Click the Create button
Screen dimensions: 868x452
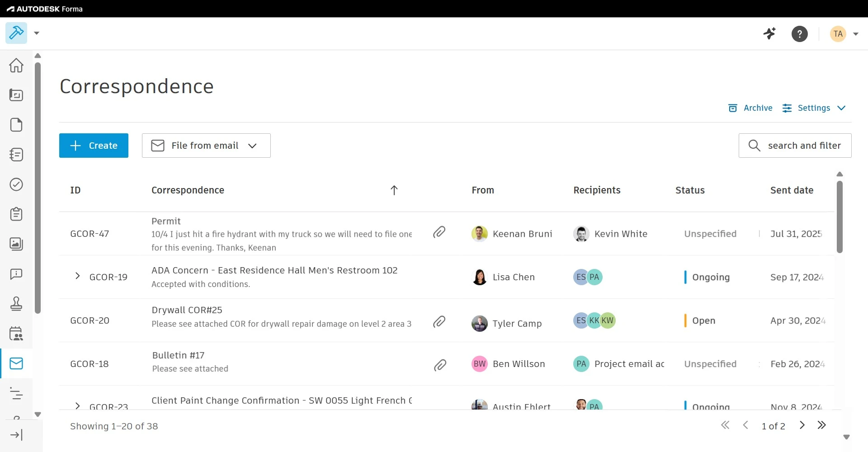(x=94, y=146)
